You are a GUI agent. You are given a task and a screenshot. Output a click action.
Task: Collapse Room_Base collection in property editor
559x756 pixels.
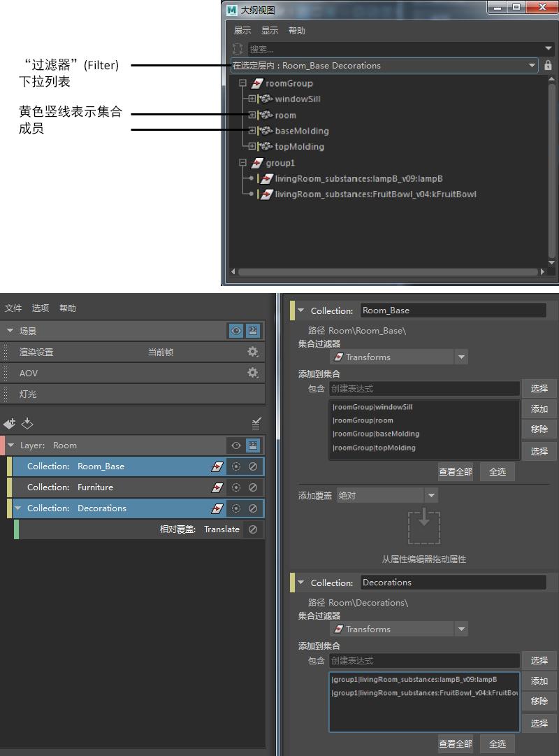(301, 311)
